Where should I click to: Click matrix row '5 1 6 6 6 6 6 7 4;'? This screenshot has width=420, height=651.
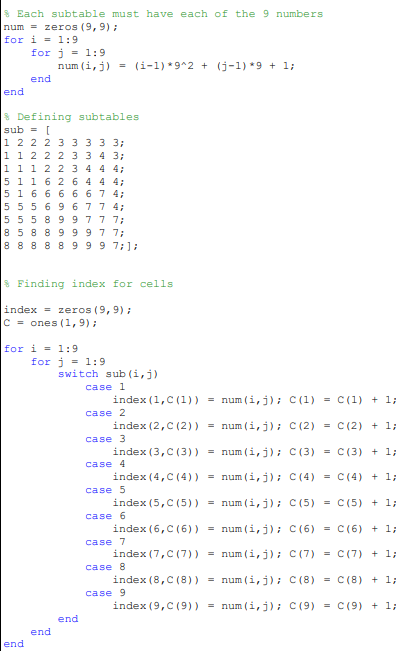pos(64,193)
